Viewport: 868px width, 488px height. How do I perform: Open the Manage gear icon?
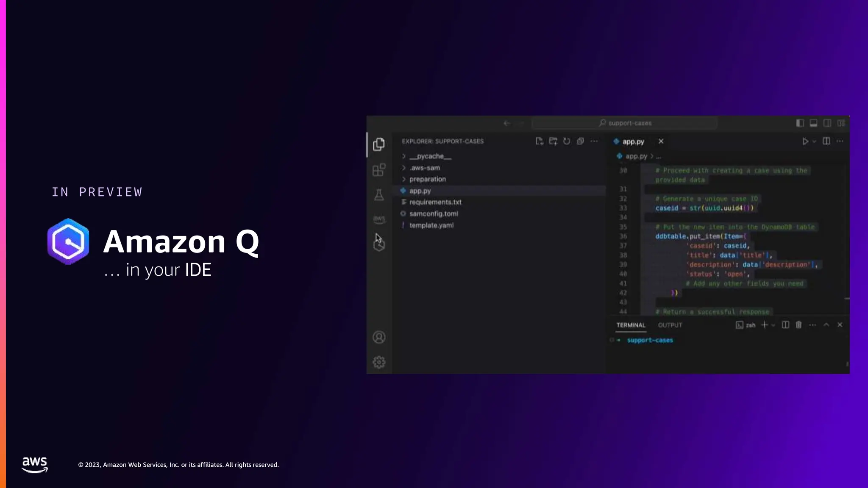[x=379, y=362]
